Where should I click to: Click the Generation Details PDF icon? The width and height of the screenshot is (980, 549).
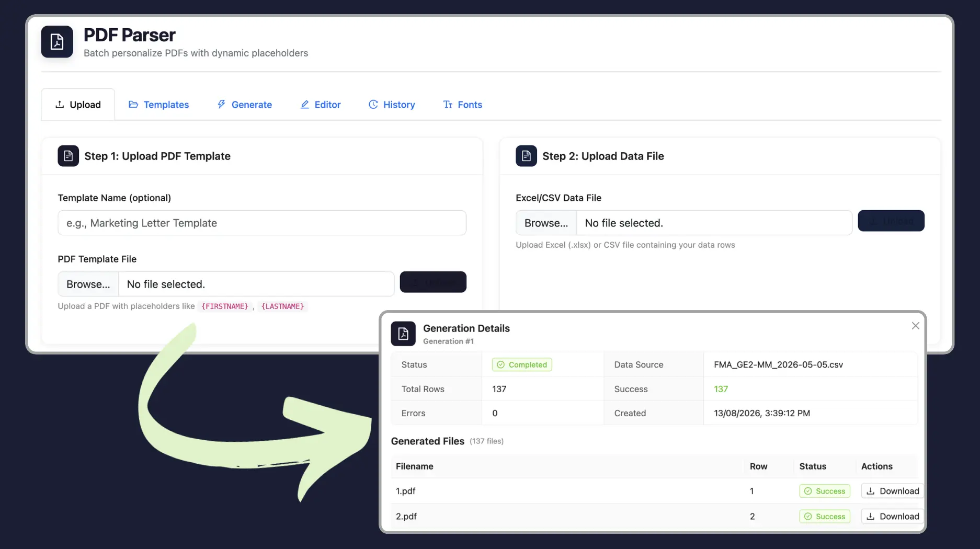click(403, 334)
